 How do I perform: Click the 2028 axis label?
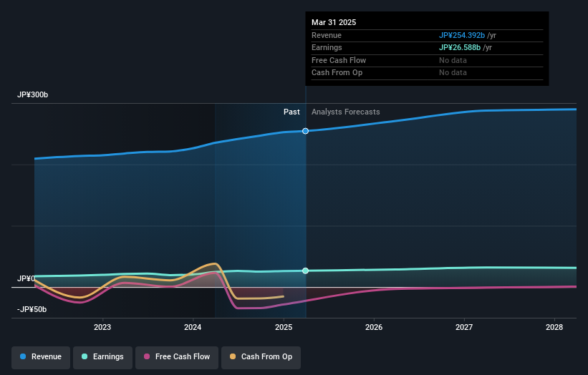(554, 328)
